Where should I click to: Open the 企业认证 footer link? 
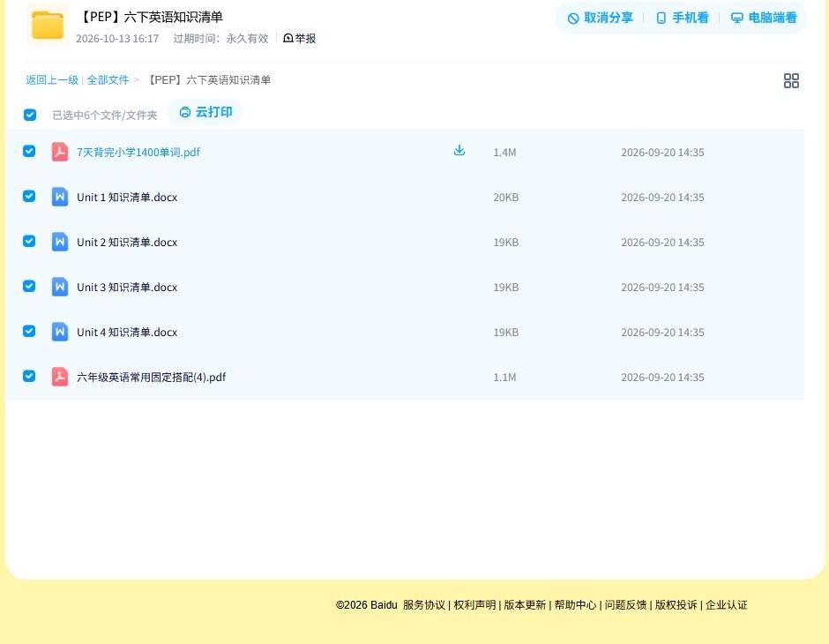[727, 605]
